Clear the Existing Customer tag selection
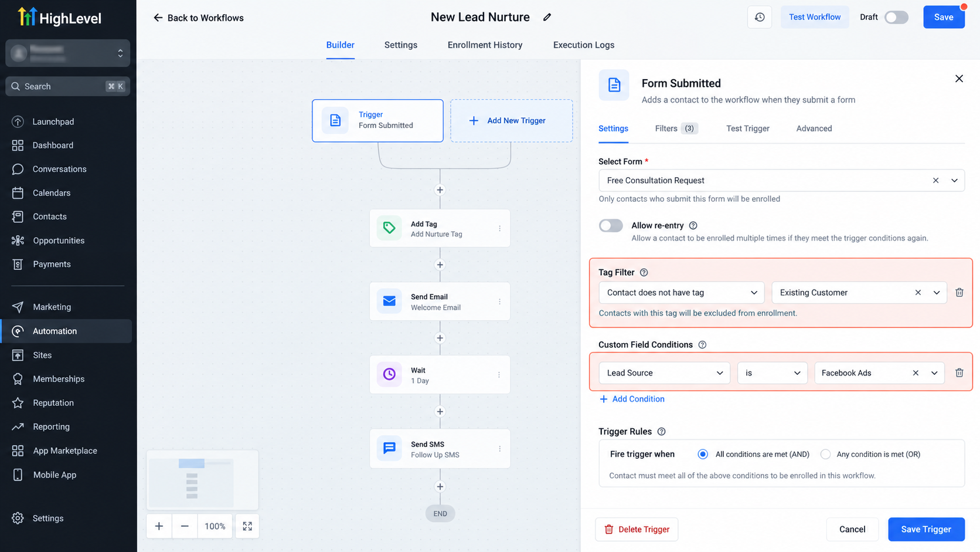980x552 pixels. point(918,293)
